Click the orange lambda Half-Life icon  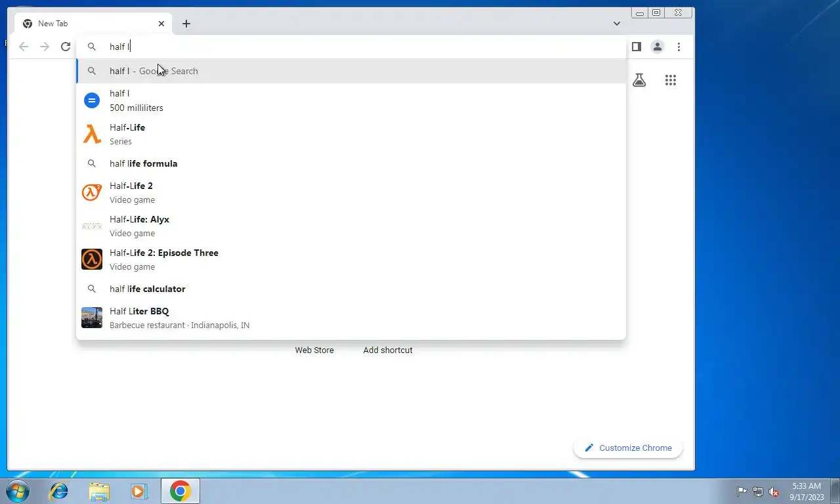(x=92, y=134)
